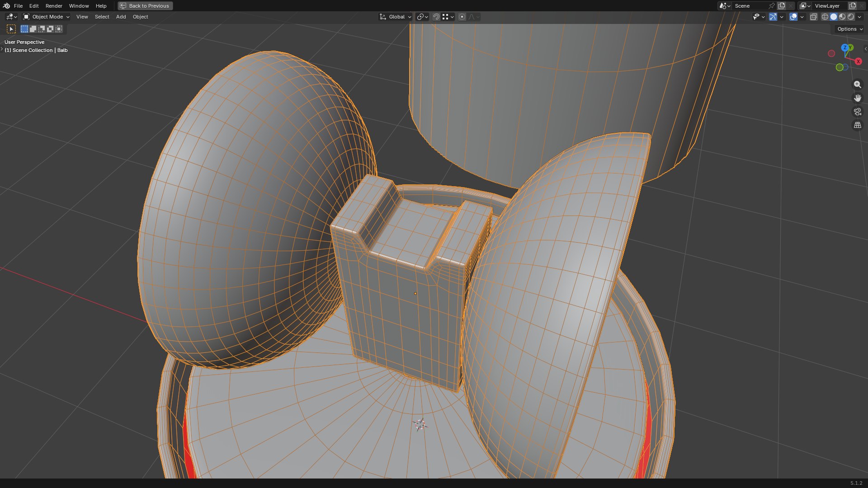Open the Render menu
868x488 pixels.
pos(54,6)
